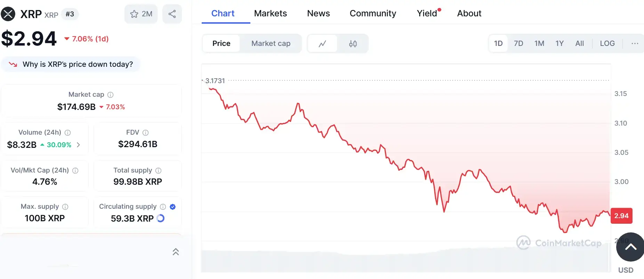This screenshot has width=644, height=279.
Task: Open the chart more options ellipsis menu
Action: coord(635,43)
